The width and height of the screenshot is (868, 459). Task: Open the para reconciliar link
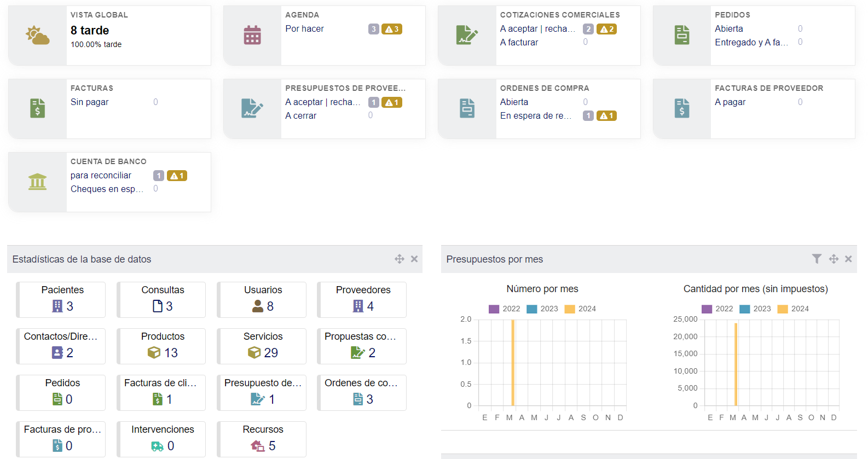coord(101,175)
